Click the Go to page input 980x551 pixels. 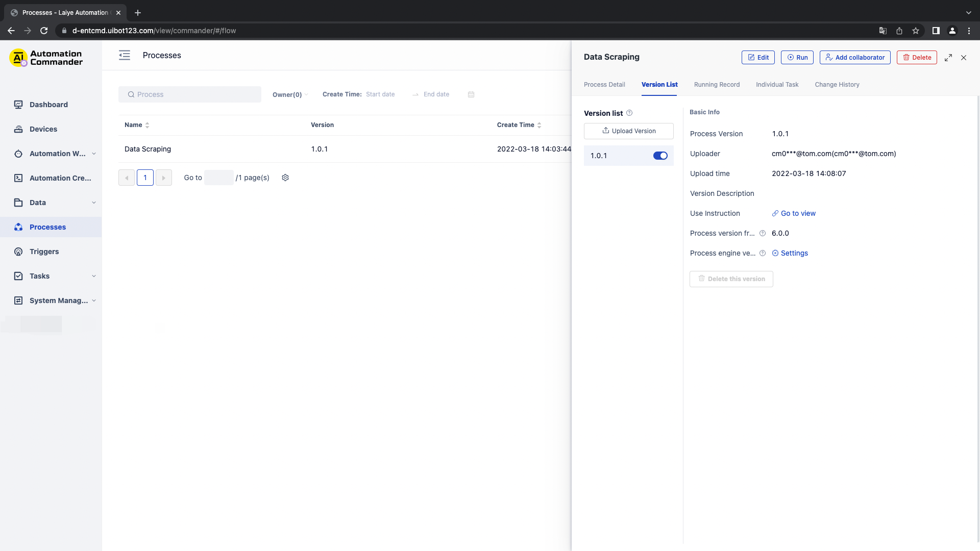point(219,178)
